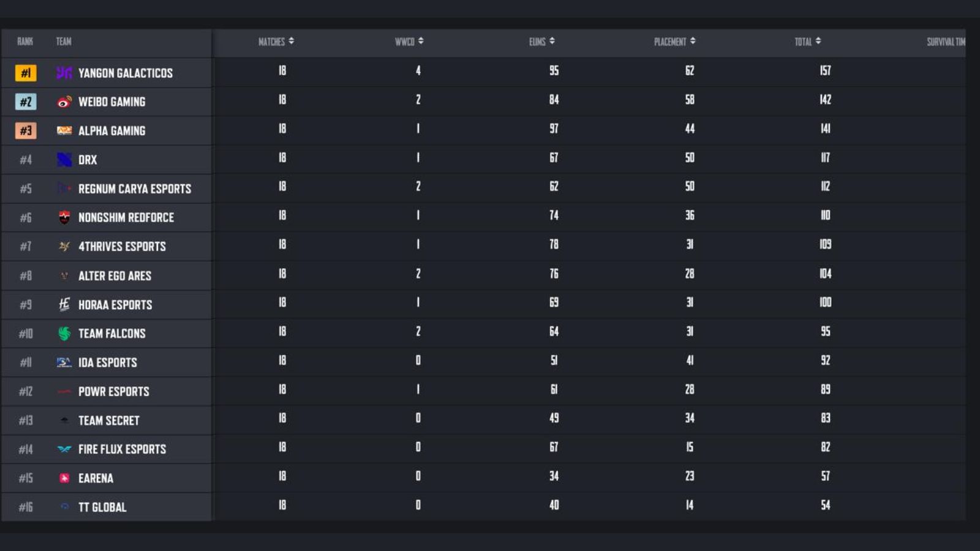Screen dimensions: 980x551
Task: Select Alter Ego Ares name
Action: tap(115, 275)
